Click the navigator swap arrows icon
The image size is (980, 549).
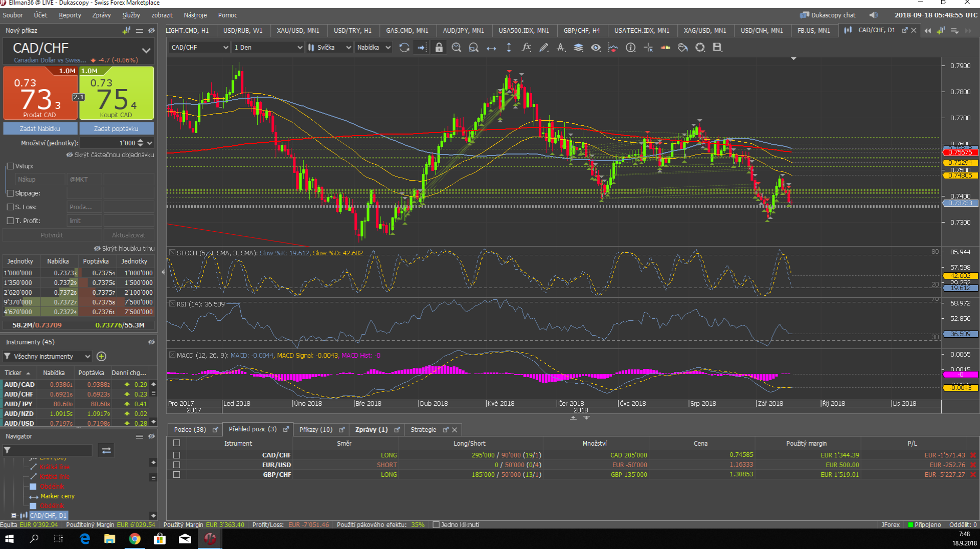106,450
